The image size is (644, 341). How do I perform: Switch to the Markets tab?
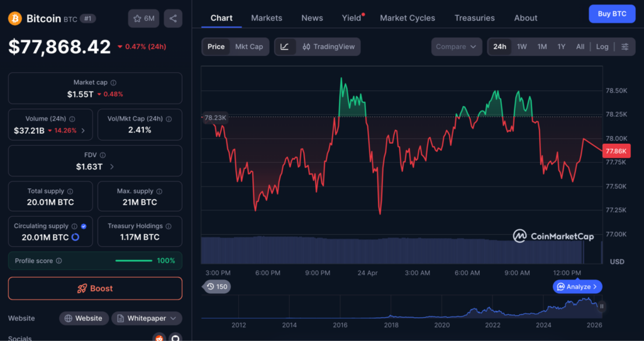267,18
